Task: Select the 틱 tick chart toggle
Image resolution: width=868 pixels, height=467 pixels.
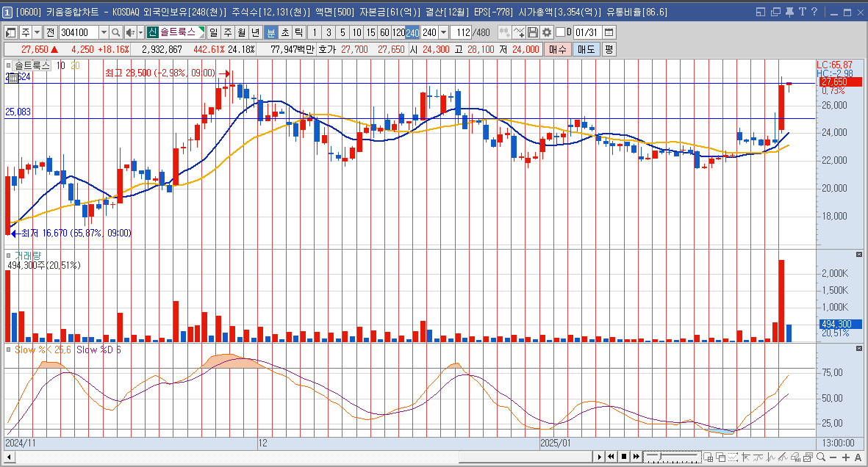Action: 299,32
